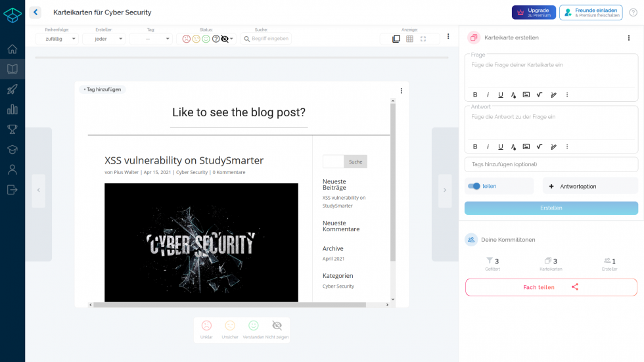This screenshot has height=362, width=644.
Task: Click the fullscreen display icon
Action: click(x=423, y=39)
